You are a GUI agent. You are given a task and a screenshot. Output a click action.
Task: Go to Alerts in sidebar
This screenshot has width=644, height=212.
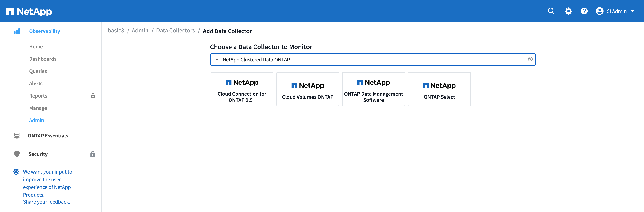click(x=36, y=83)
